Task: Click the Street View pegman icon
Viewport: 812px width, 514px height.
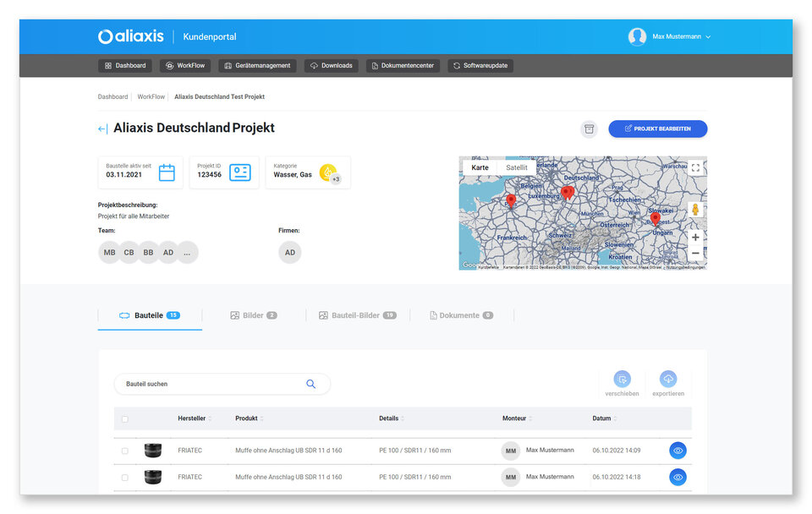Action: point(695,209)
